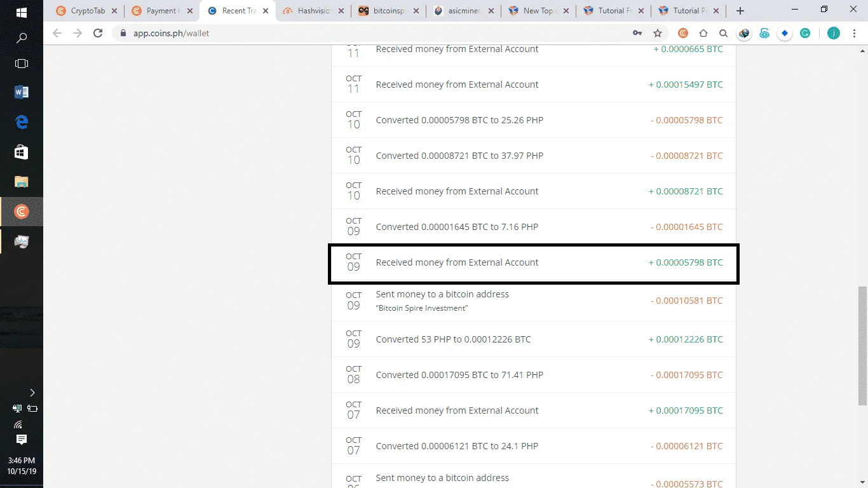Open saved passwords key icon
The width and height of the screenshot is (868, 488).
click(x=637, y=33)
